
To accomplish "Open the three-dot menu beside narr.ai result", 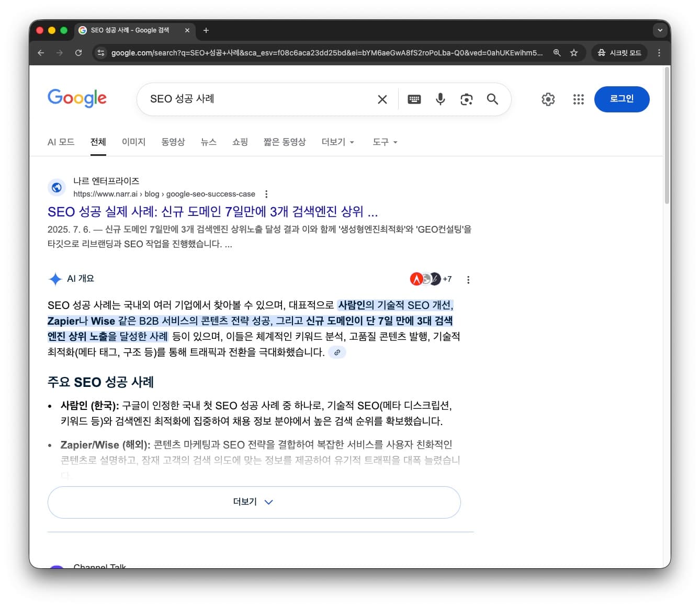I will point(266,194).
